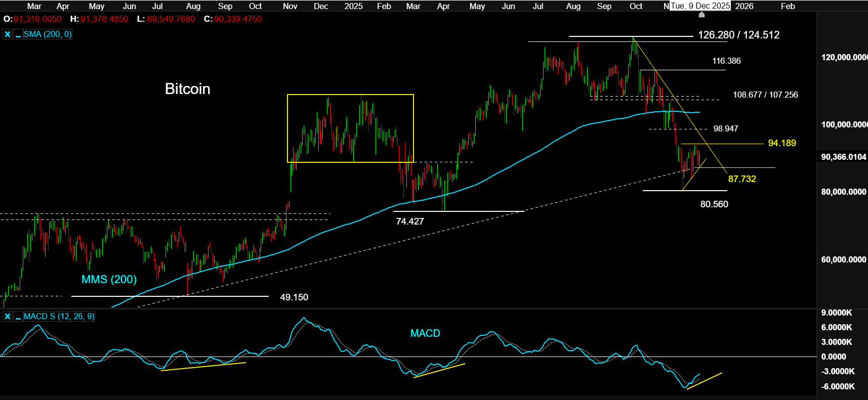Remove the MACD S (12, 26, 9) indicator
This screenshot has width=868, height=400.
click(x=8, y=317)
